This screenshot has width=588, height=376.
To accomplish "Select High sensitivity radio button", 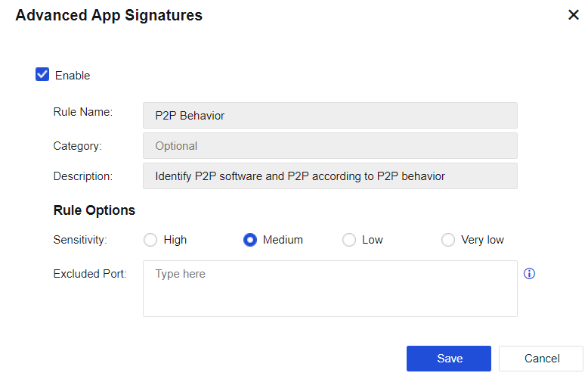I will pos(150,240).
